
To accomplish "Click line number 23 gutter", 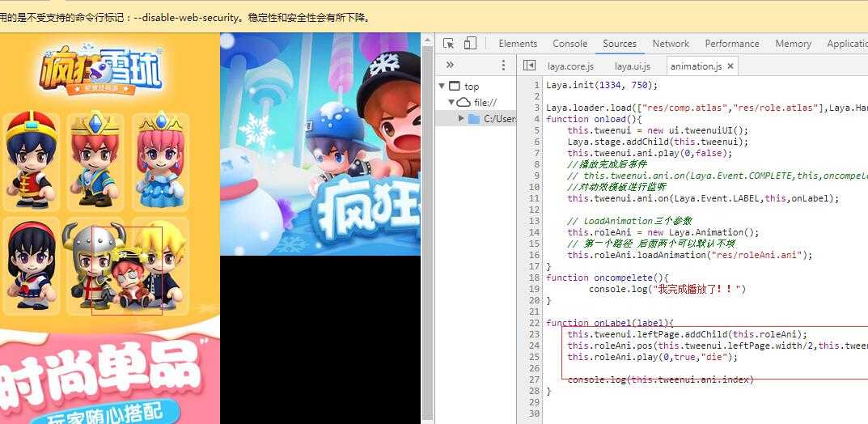I will (534, 334).
